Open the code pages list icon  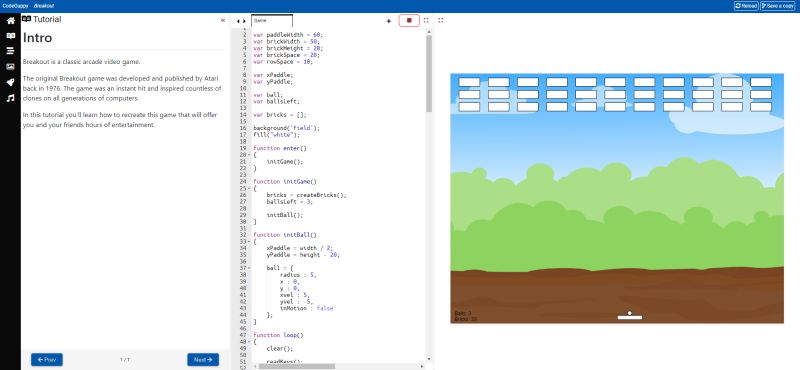(x=10, y=51)
